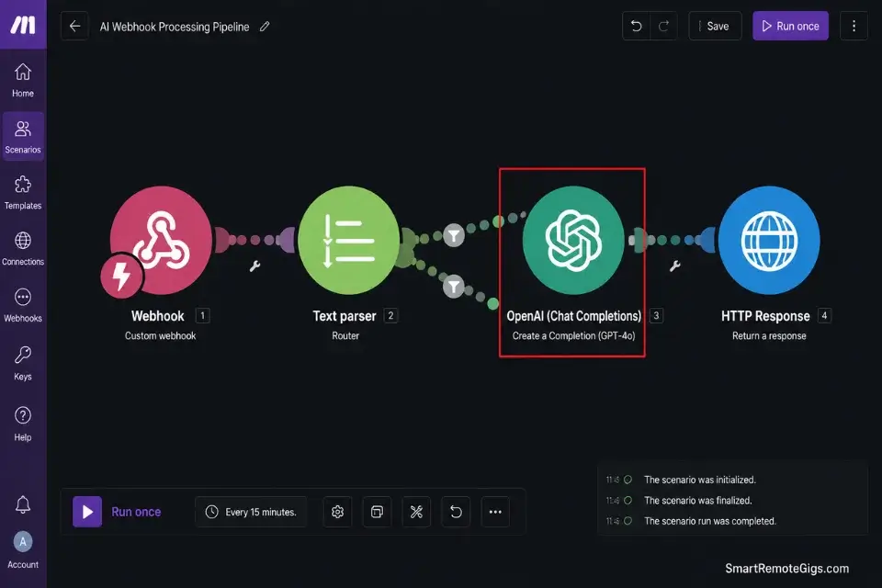Click module number badge 3
Image resolution: width=882 pixels, height=588 pixels.
click(x=656, y=316)
